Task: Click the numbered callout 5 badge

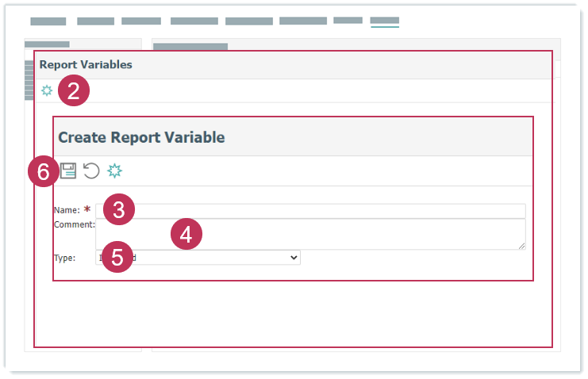Action: click(117, 258)
